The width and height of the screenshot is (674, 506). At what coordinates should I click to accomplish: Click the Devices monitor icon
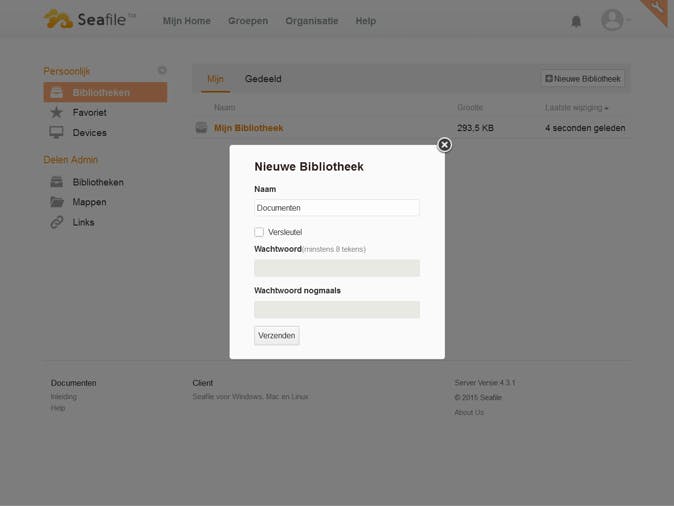click(56, 132)
